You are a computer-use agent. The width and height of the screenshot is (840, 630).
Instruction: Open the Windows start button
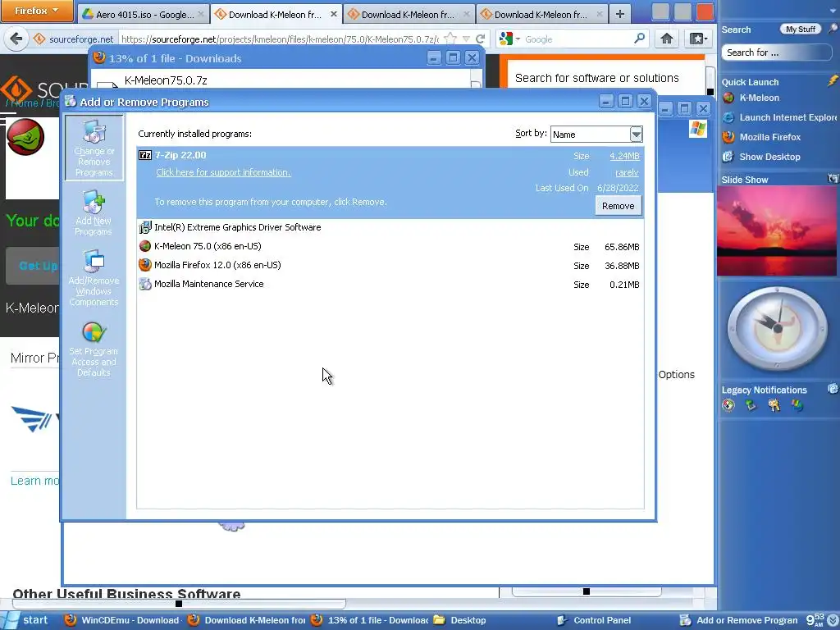(x=27, y=620)
